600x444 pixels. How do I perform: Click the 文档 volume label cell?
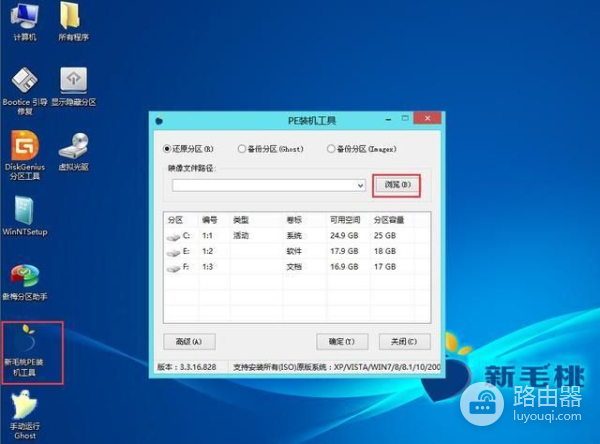(294, 267)
